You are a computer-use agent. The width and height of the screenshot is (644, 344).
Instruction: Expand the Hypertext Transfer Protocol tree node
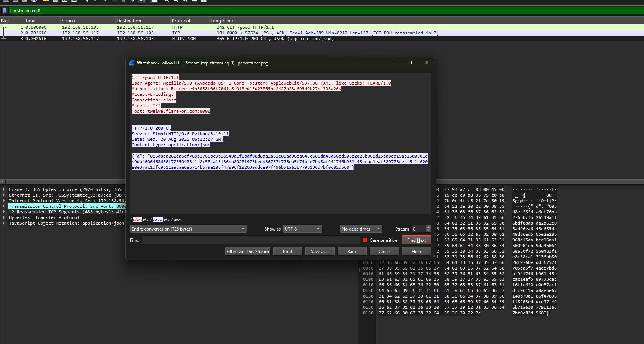click(x=4, y=217)
